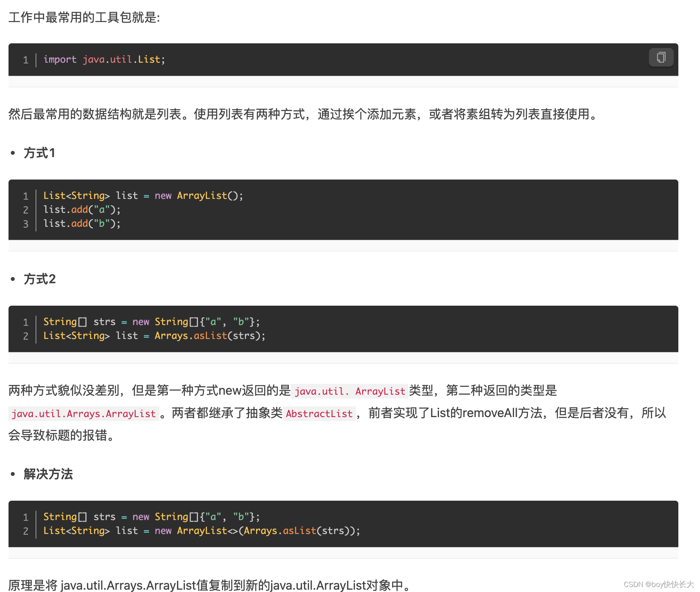Screen dimensions: 700x592
Task: Click the String[] strs line in 方式2 block
Action: [152, 322]
